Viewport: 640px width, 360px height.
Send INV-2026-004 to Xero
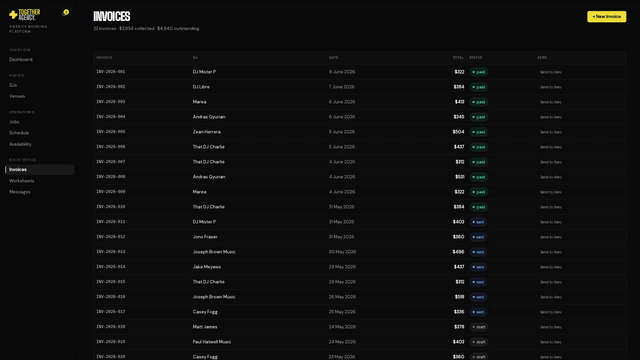(x=551, y=117)
